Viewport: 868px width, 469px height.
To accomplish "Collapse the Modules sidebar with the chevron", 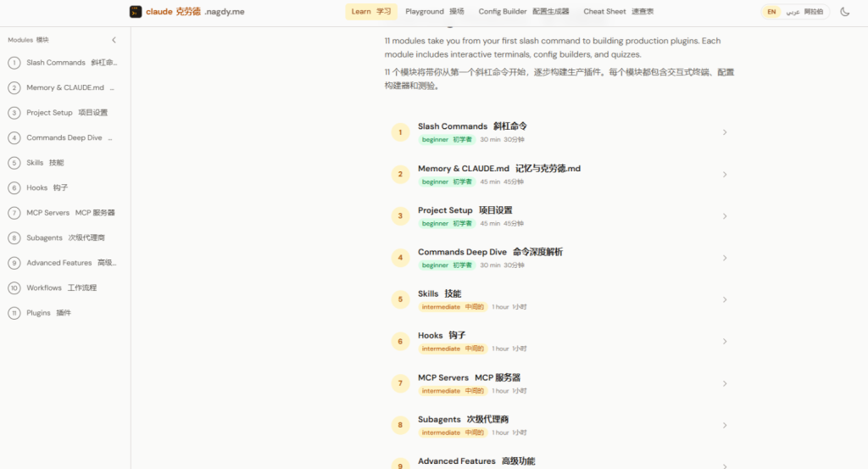I will [114, 40].
